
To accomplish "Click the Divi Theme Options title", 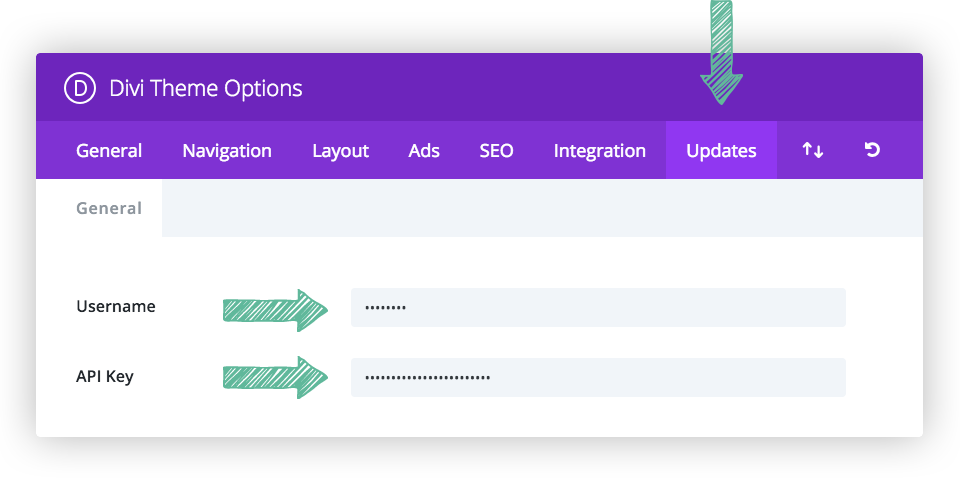I will pos(206,88).
